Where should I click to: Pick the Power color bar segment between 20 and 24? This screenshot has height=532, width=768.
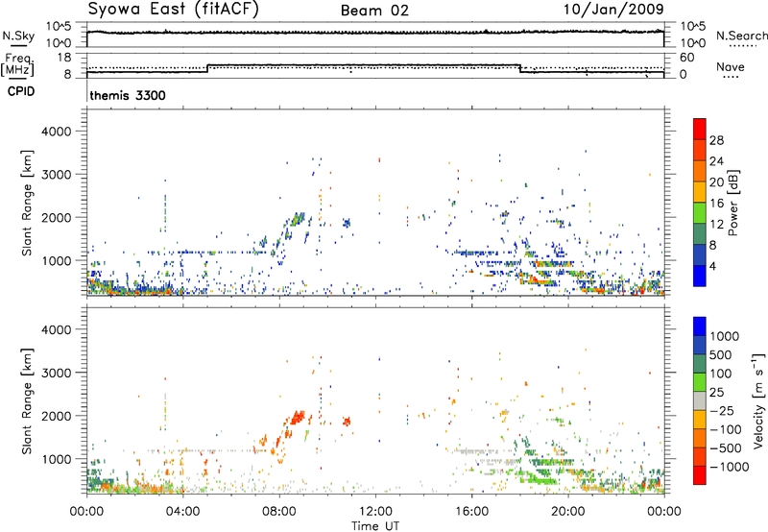(700, 171)
